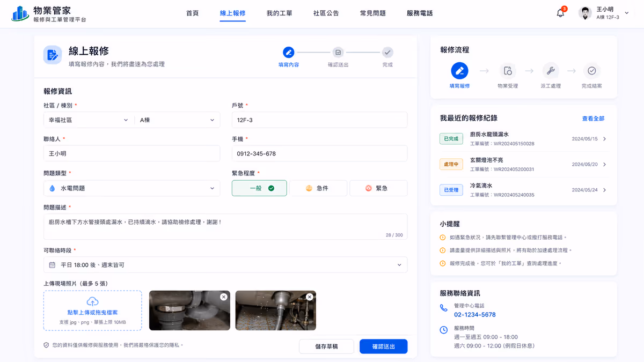Open the 冷氣滴水 record arrow
The height and width of the screenshot is (362, 644).
tap(604, 190)
